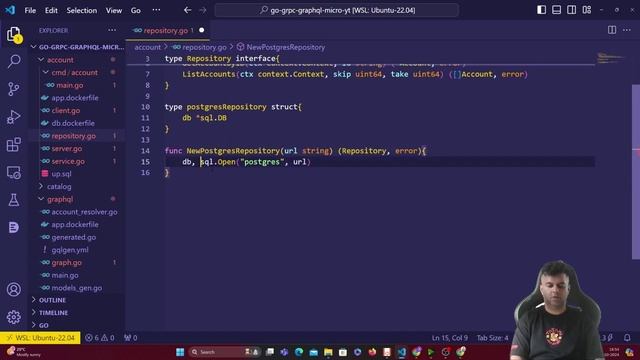Click NewPostgresRepository breadcrumb symbol

coord(281,47)
